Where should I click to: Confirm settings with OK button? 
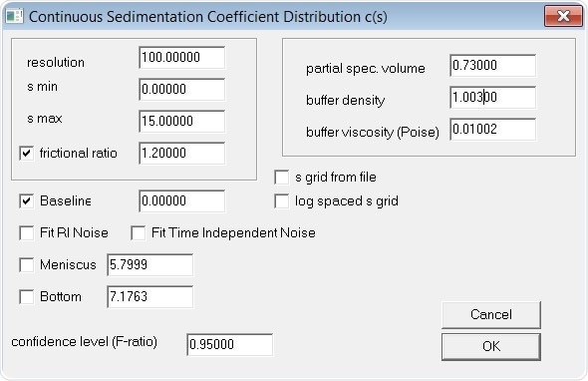coord(491,346)
